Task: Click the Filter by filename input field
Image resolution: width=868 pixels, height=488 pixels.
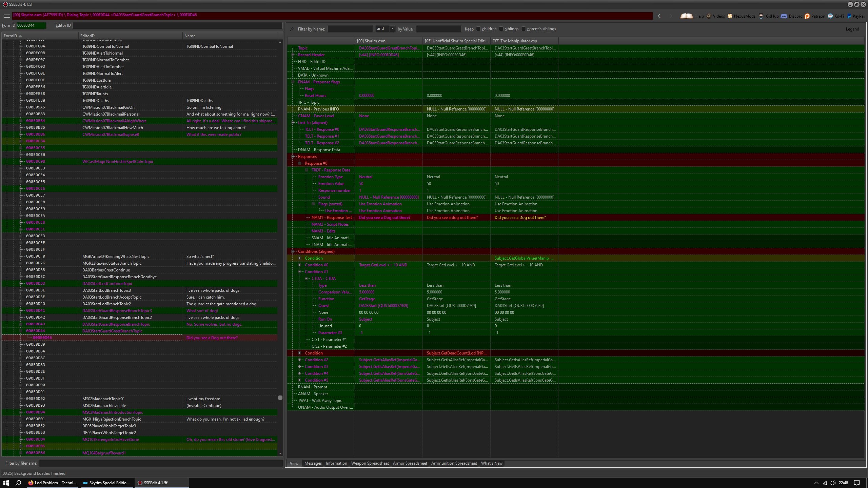Action: (161, 463)
